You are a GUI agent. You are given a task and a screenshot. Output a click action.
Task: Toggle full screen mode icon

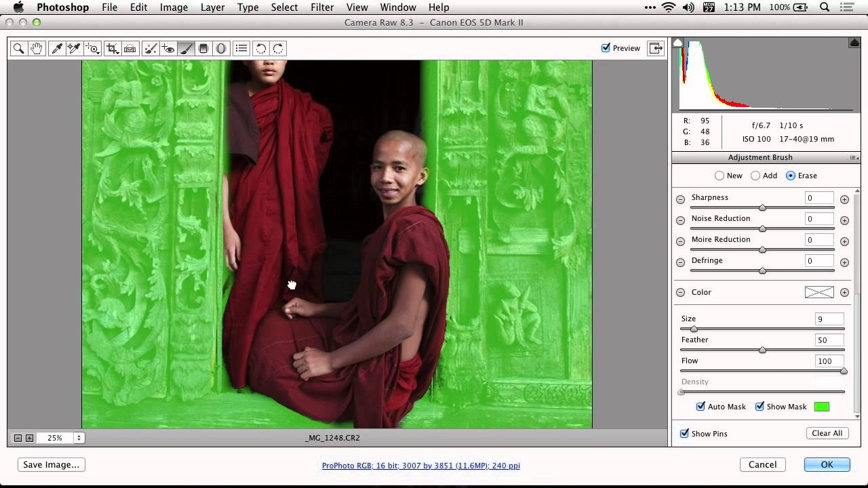(656, 48)
